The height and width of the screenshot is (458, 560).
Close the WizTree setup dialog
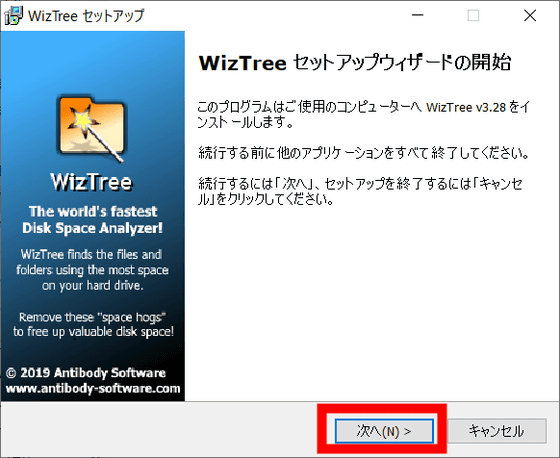[x=530, y=15]
